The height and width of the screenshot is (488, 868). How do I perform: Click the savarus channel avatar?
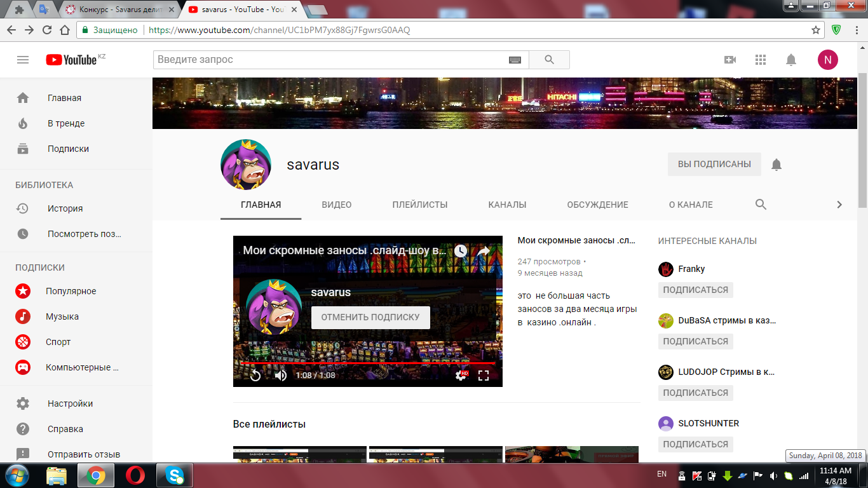(246, 165)
